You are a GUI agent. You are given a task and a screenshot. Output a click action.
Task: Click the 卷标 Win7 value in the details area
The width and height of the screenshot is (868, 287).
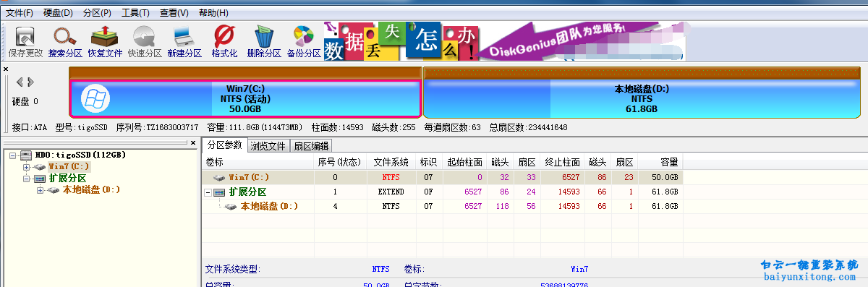(x=579, y=269)
